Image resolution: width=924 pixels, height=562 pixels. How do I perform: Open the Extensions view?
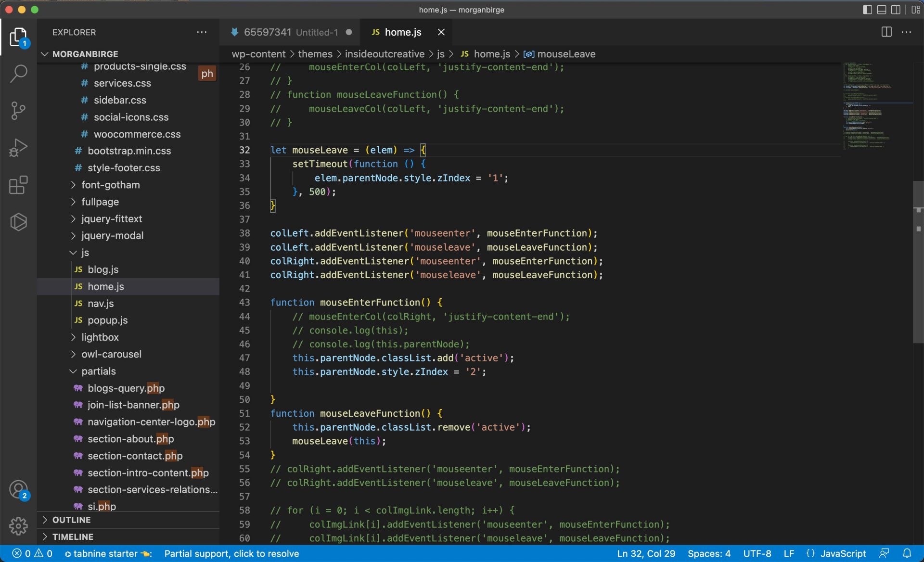[18, 185]
